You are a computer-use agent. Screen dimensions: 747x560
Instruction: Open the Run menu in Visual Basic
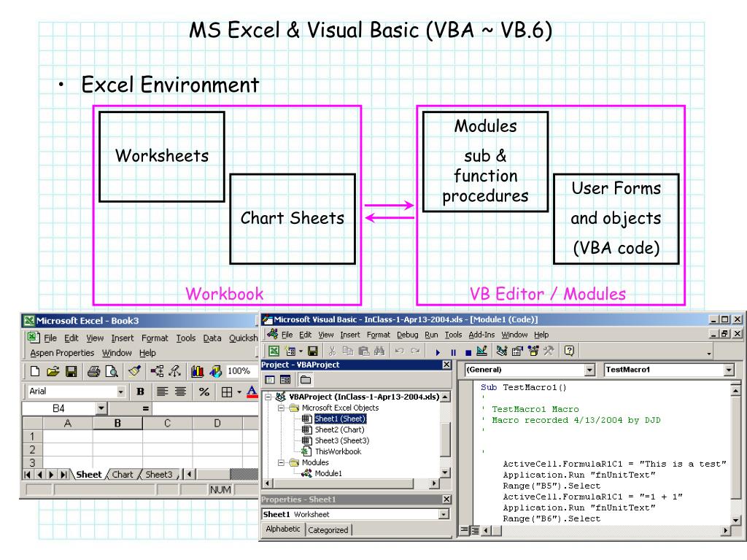pos(431,335)
